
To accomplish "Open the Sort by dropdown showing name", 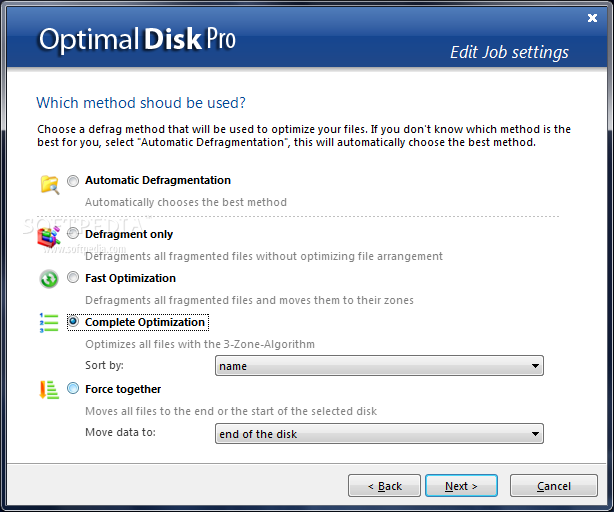I will 379,366.
